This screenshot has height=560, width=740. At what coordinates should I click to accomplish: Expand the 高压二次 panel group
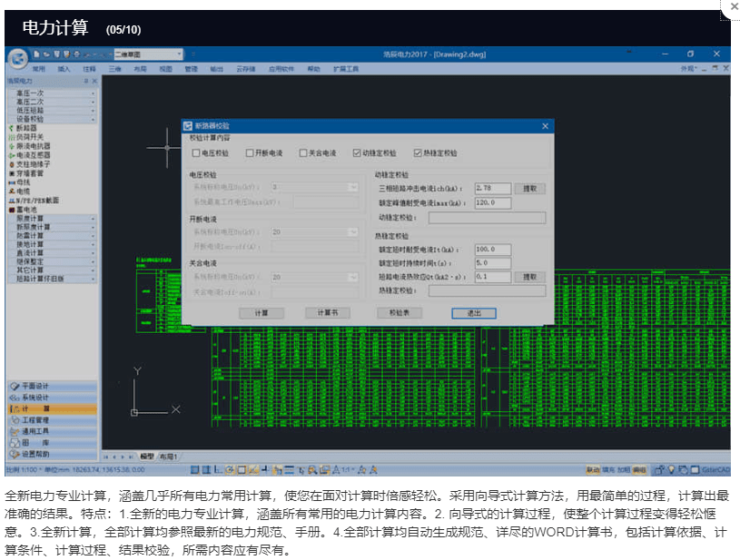click(x=53, y=102)
